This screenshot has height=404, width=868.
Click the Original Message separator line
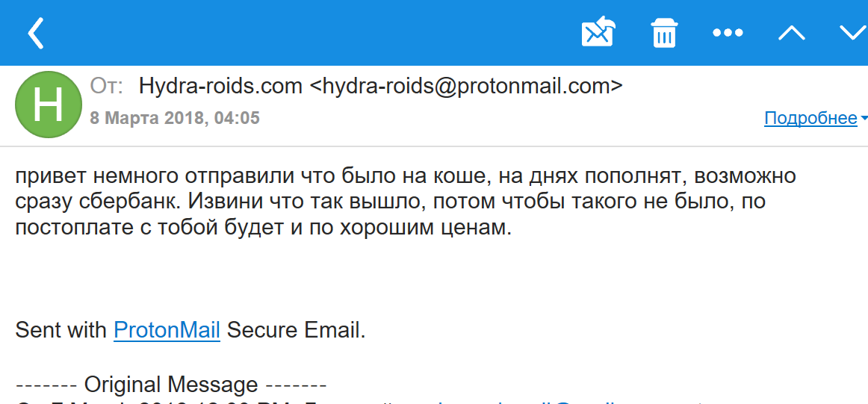[171, 385]
